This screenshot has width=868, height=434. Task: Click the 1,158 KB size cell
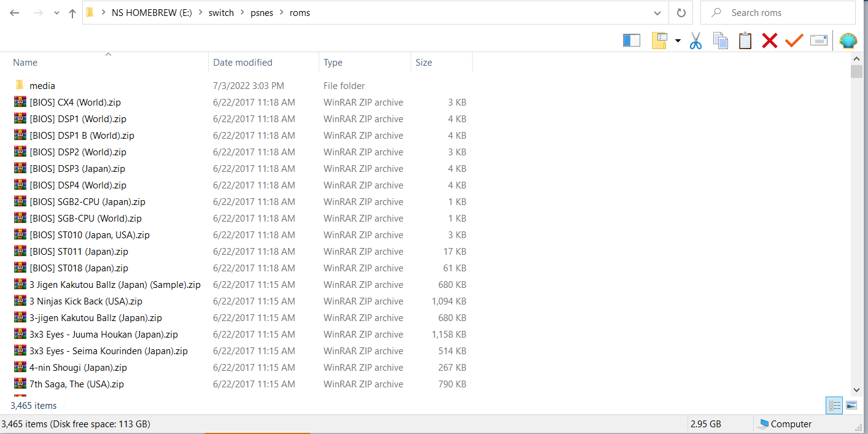(x=449, y=334)
